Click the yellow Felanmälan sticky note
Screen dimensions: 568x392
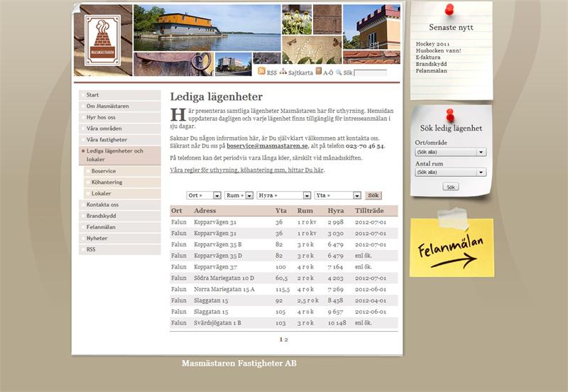pyautogui.click(x=452, y=247)
